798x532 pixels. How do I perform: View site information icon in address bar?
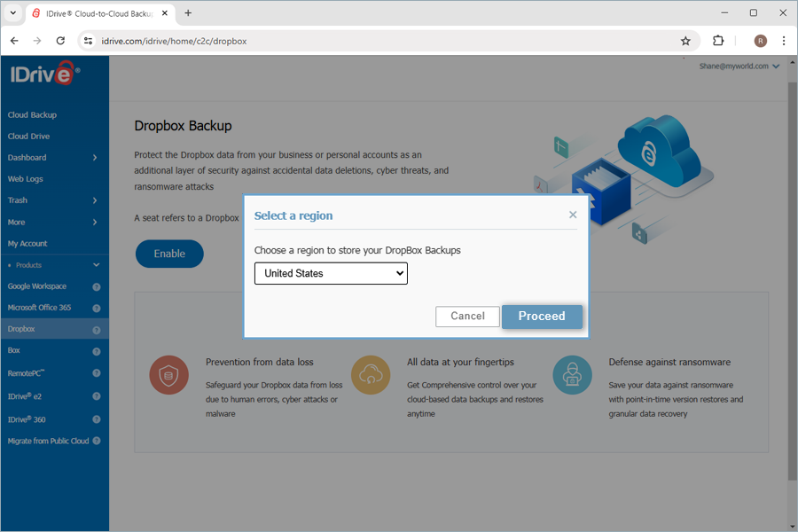tap(88, 41)
